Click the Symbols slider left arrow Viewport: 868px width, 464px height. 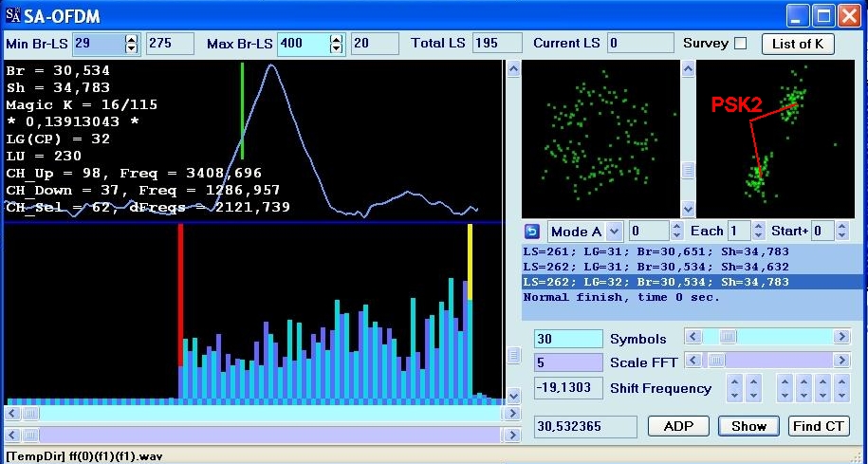pyautogui.click(x=693, y=336)
